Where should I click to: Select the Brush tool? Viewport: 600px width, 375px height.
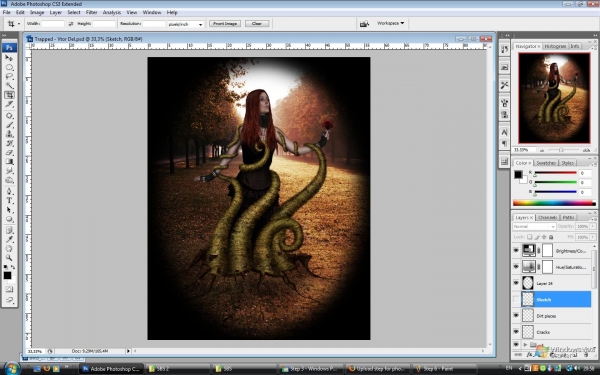tap(9, 125)
